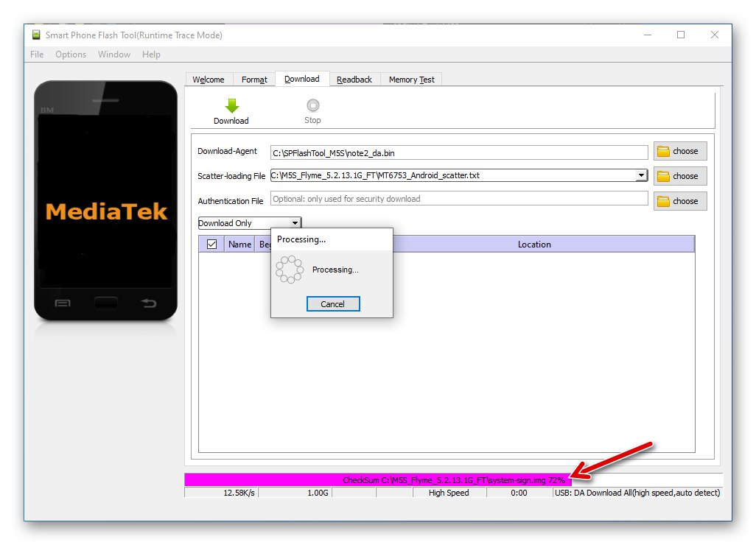Switch to the Memory Test tab
The width and height of the screenshot is (756, 545).
tap(410, 79)
